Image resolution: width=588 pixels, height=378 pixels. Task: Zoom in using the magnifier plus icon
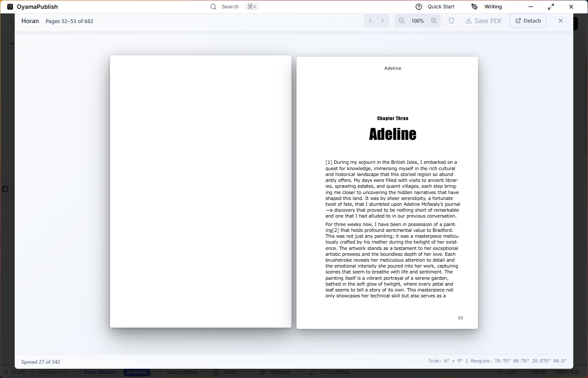click(434, 20)
